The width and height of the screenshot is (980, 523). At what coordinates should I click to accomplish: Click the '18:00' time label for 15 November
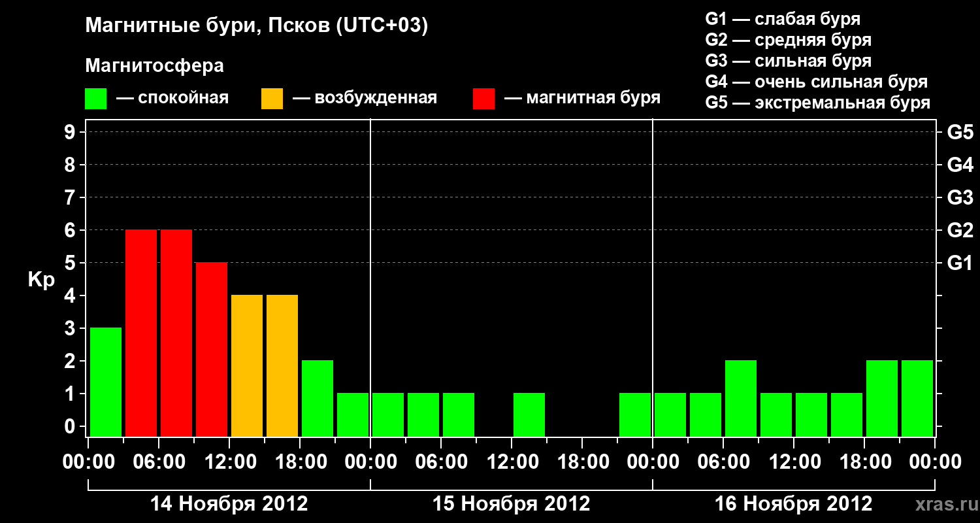[x=582, y=462]
